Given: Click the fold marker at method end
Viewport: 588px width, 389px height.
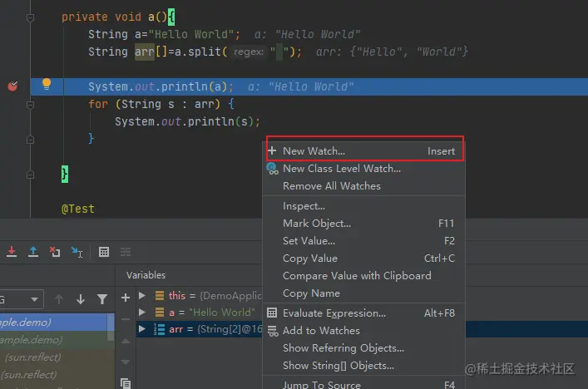Looking at the screenshot, I should click(31, 175).
